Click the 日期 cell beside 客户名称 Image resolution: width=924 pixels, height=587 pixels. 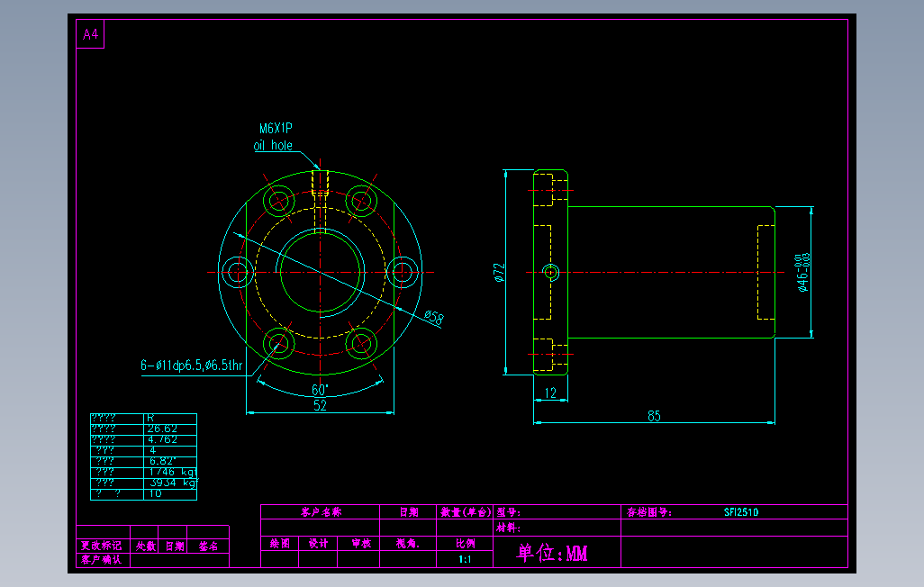pos(409,512)
